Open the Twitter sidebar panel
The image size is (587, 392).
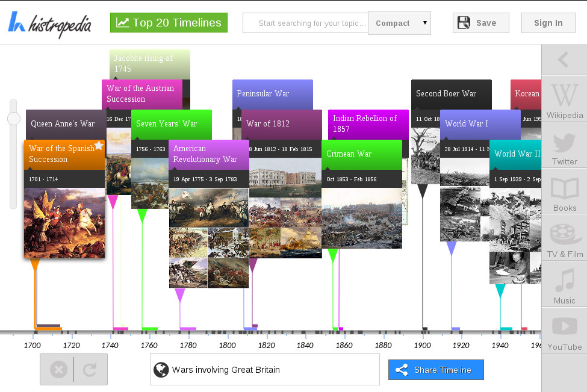coord(564,149)
